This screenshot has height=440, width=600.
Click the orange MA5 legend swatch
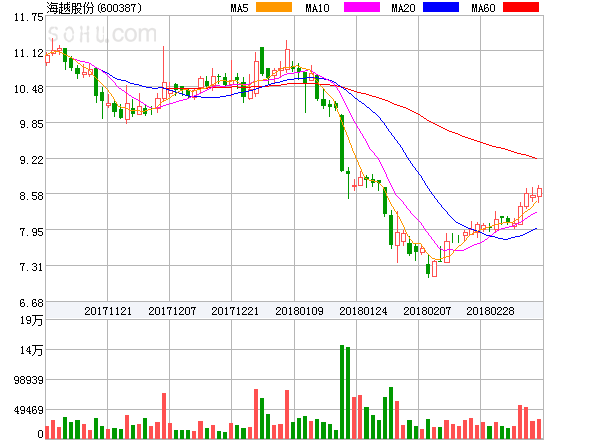coord(274,7)
